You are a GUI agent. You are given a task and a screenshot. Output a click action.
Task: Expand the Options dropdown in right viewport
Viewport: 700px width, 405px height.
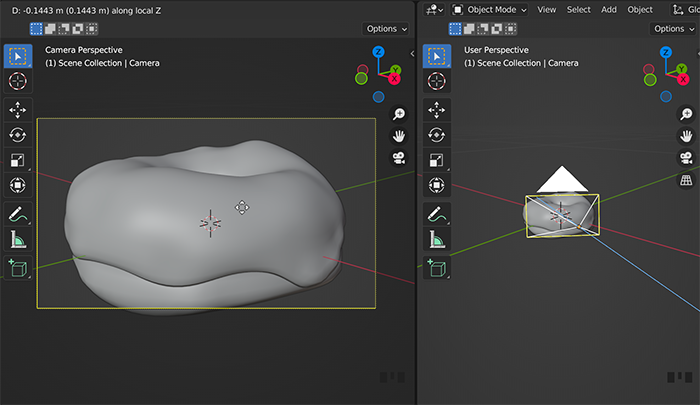(x=672, y=28)
